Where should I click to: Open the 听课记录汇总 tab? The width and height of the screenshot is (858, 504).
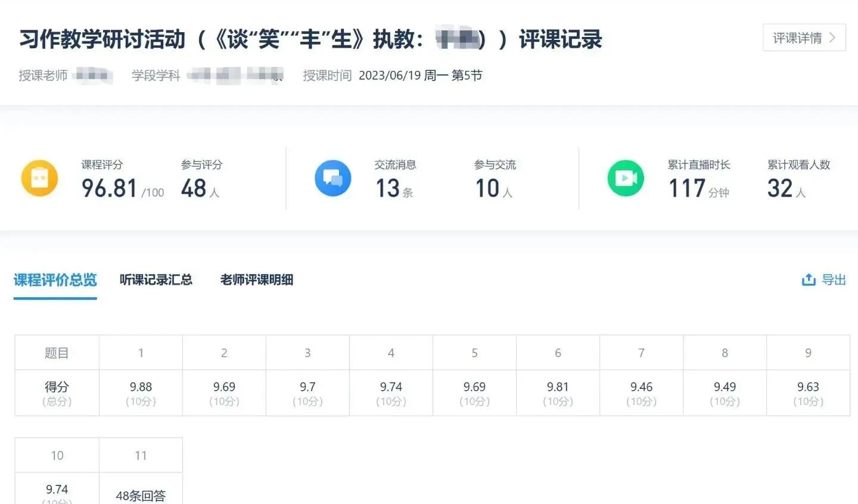(156, 280)
